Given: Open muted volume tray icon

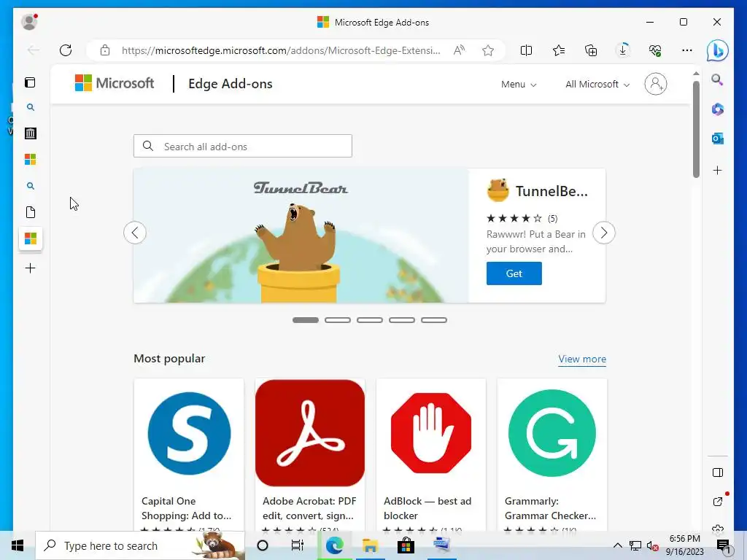Looking at the screenshot, I should (x=653, y=545).
